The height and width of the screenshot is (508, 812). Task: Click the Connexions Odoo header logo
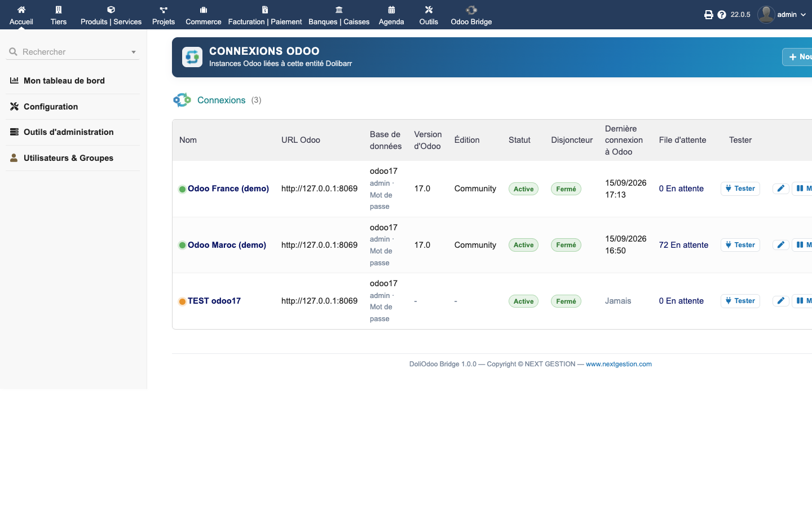tap(192, 57)
